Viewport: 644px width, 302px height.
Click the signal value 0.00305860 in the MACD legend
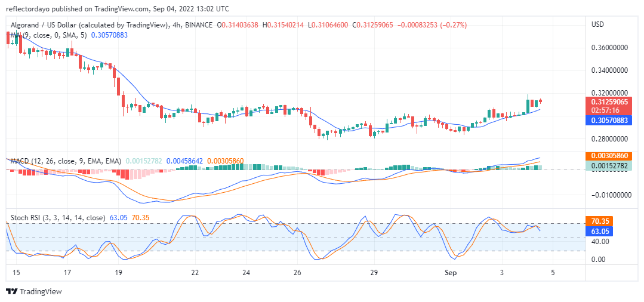[226, 161]
